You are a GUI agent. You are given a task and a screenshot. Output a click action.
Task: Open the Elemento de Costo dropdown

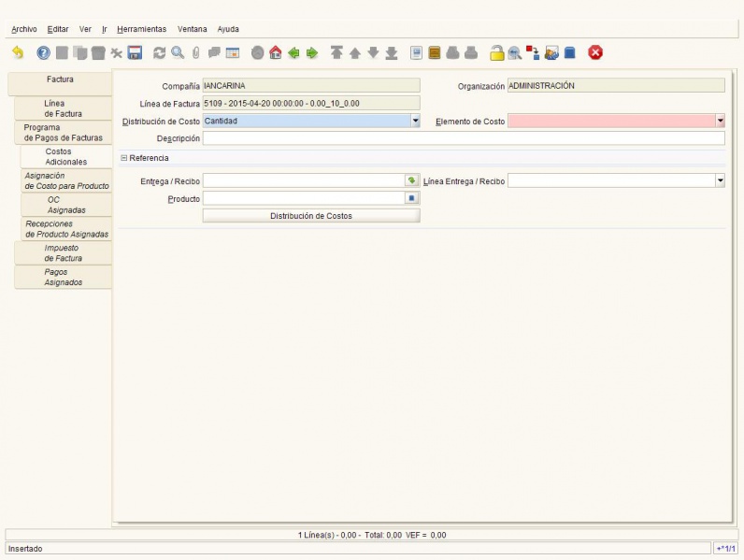(721, 121)
